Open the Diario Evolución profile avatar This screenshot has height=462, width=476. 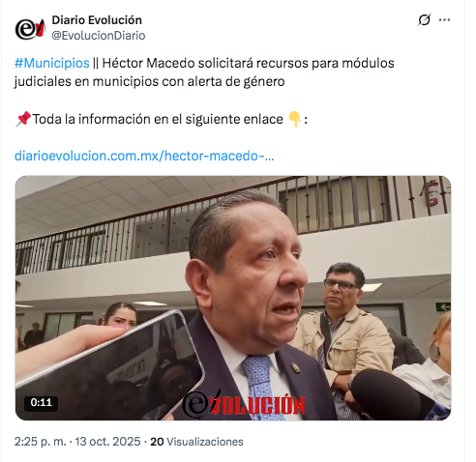(30, 29)
